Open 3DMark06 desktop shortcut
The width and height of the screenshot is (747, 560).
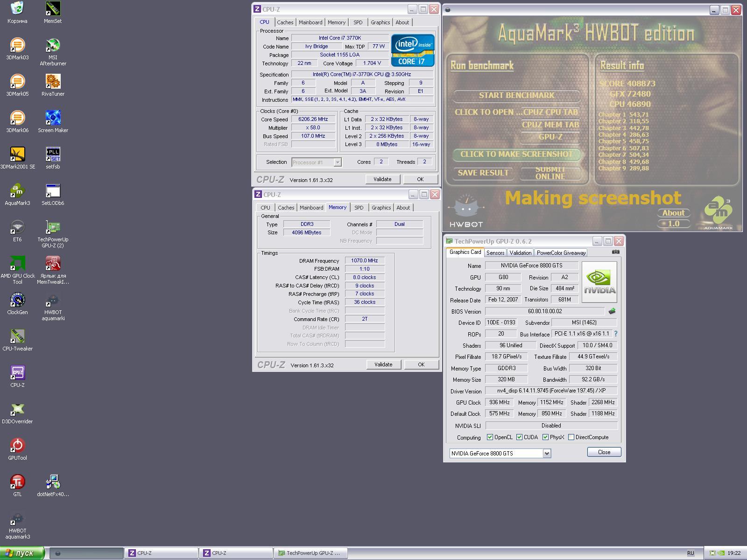[x=17, y=122]
